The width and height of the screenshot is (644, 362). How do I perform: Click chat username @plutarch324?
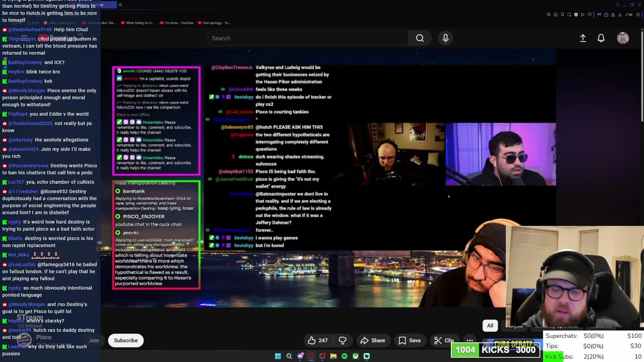pyautogui.click(x=23, y=149)
